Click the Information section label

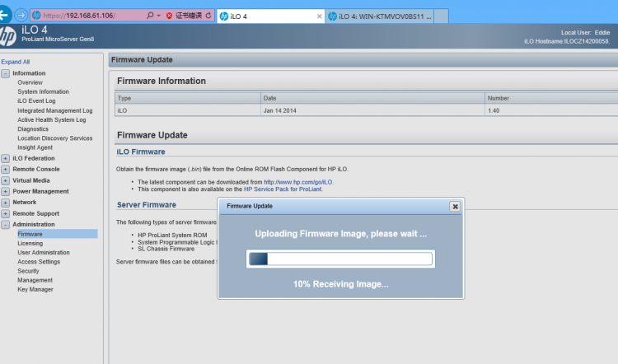pyautogui.click(x=29, y=73)
